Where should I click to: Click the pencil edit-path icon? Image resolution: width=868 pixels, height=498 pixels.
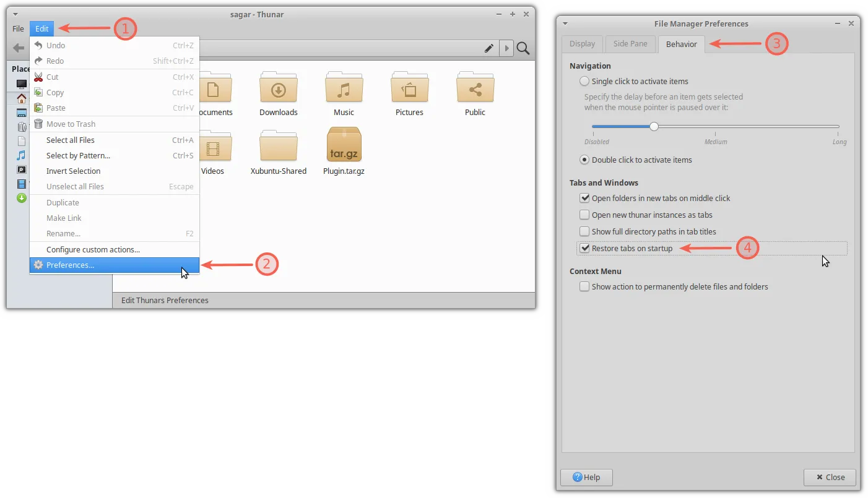click(488, 48)
